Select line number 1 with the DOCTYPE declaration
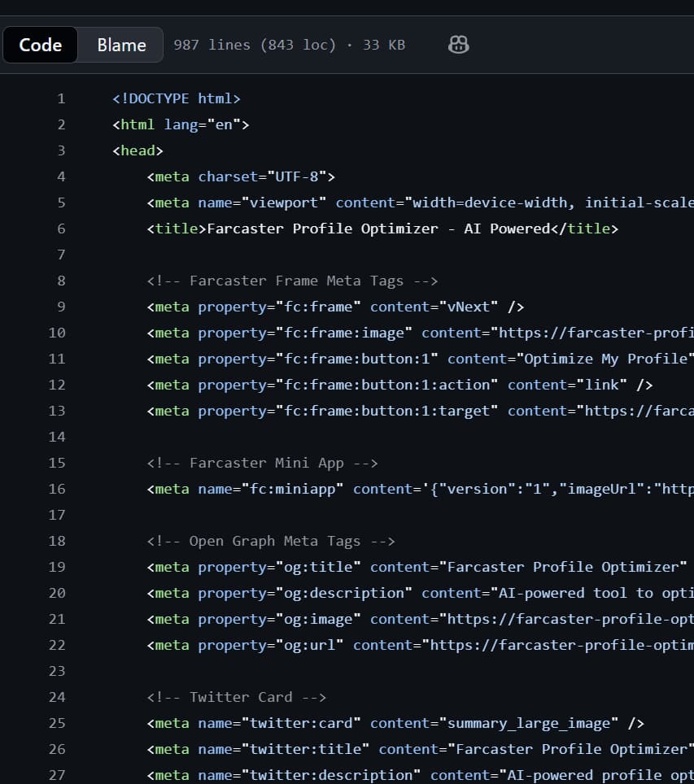Image resolution: width=694 pixels, height=784 pixels. point(61,98)
